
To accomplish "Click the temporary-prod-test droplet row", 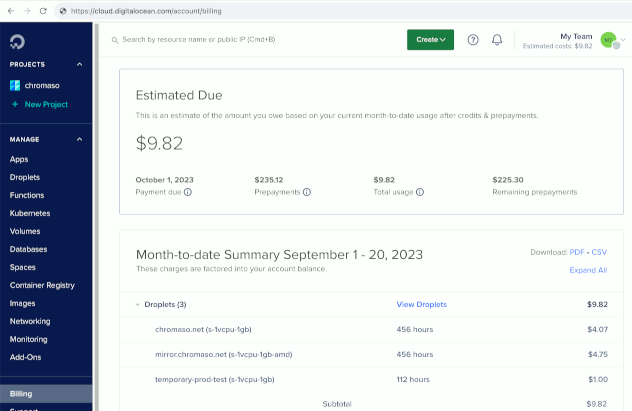I will tap(371, 380).
